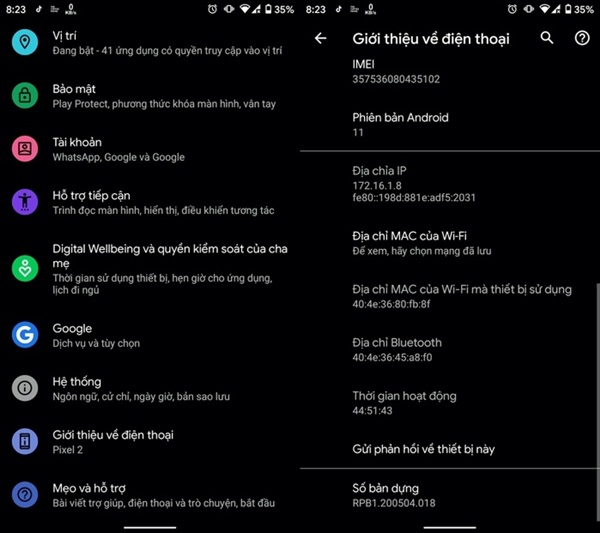Open Phiên bản Android entry
The height and width of the screenshot is (533, 600).
400,124
